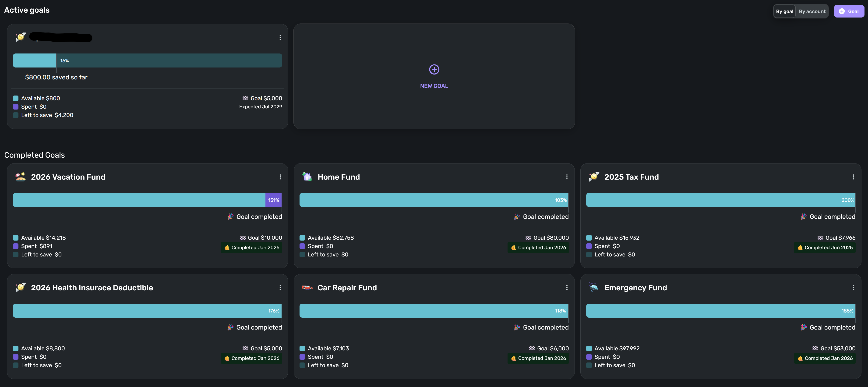
Task: Click the NEW GOAL text link
Action: [x=434, y=86]
